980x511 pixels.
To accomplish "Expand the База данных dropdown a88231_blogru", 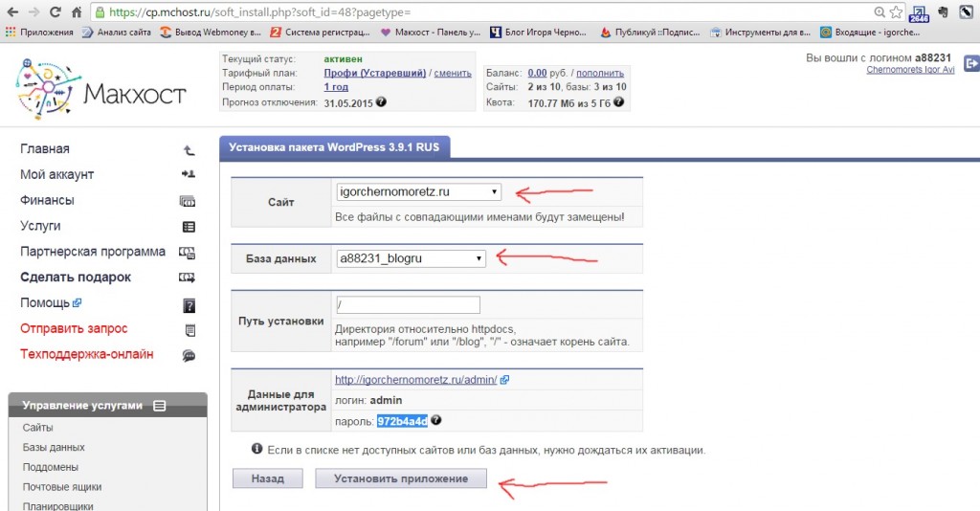I will point(411,258).
